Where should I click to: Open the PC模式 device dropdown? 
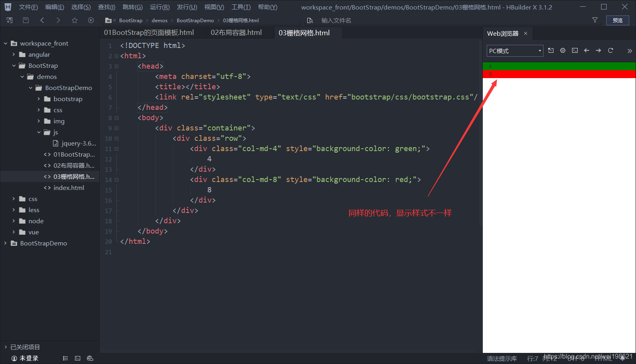point(515,51)
